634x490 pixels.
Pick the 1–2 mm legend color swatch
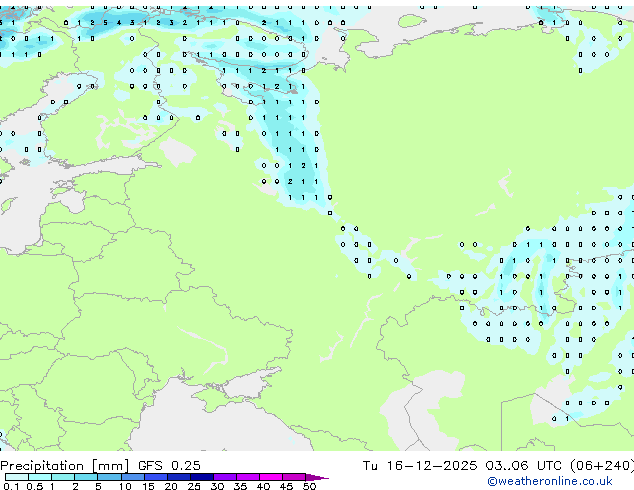click(x=63, y=477)
